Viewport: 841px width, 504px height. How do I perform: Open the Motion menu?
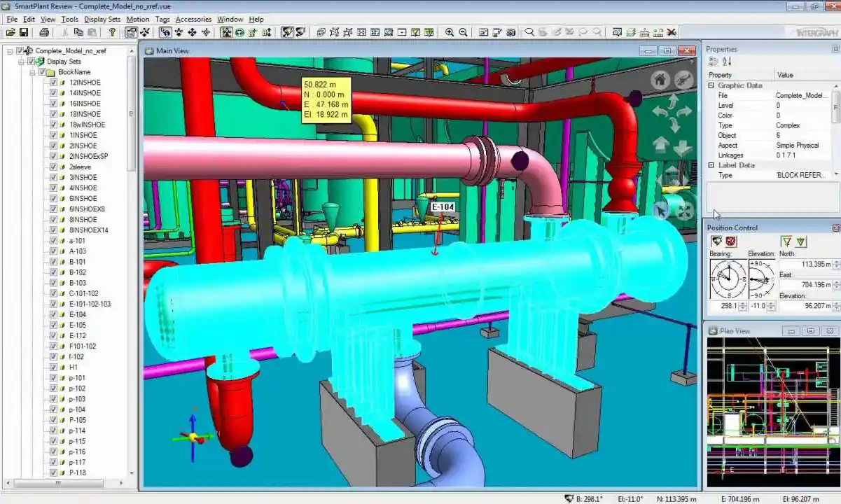[x=137, y=19]
